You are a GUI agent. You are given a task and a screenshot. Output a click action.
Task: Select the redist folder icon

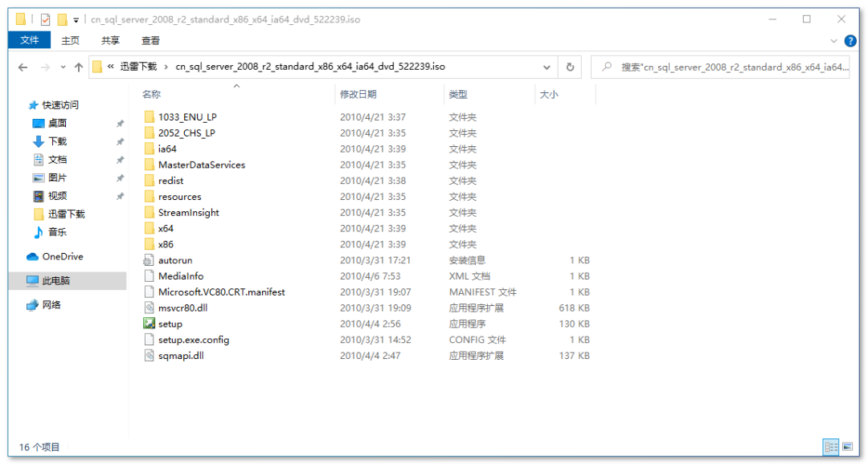tap(149, 181)
